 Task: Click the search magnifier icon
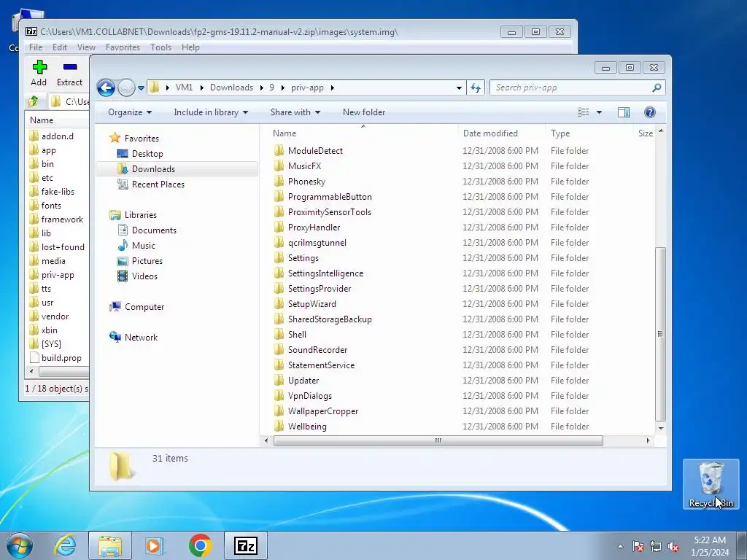tap(657, 87)
